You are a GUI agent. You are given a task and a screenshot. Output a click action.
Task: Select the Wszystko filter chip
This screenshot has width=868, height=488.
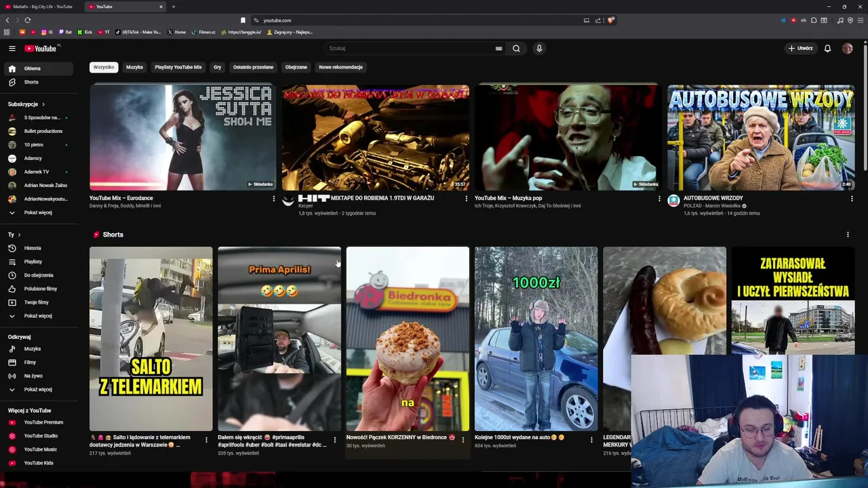pyautogui.click(x=104, y=67)
